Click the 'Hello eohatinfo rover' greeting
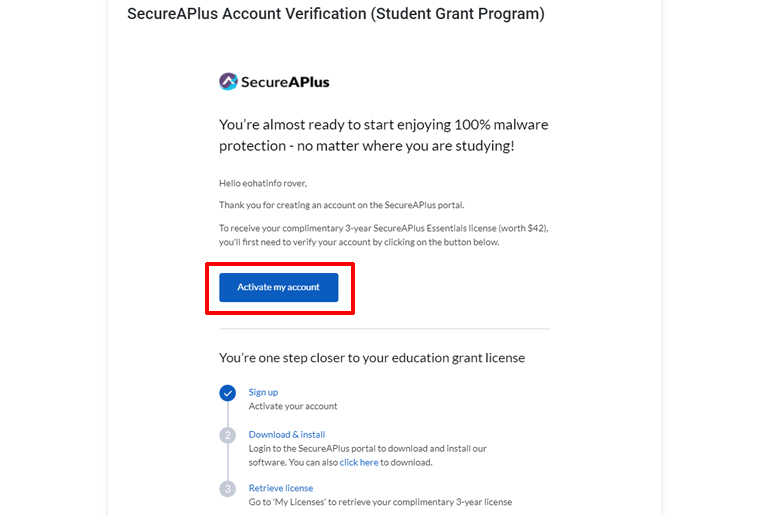Image resolution: width=780 pixels, height=515 pixels. 263,183
